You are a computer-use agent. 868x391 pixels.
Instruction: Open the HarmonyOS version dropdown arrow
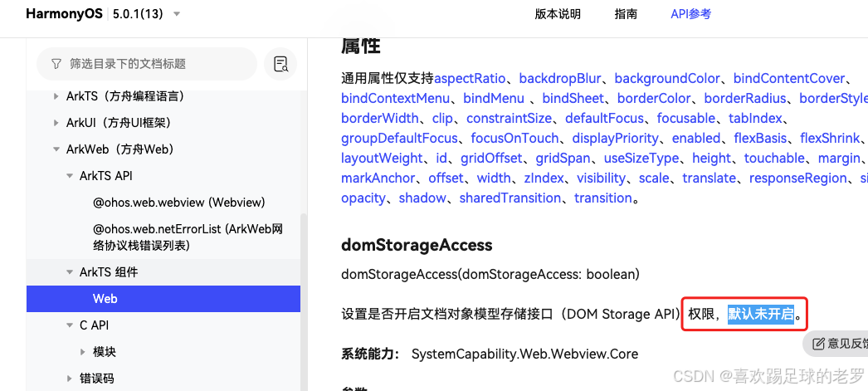pyautogui.click(x=177, y=14)
